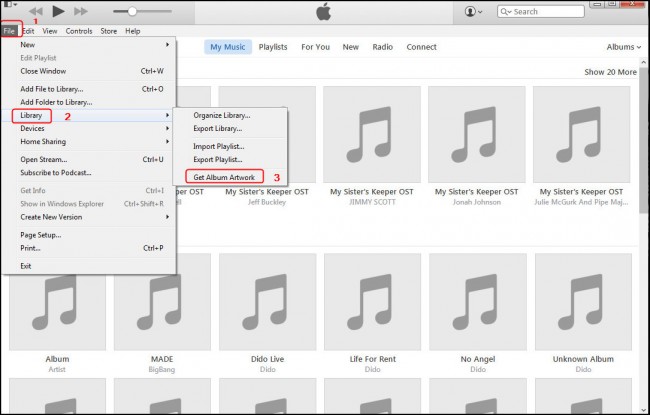Click the Life For Rent album cover icon
This screenshot has height=415, width=650.
370,300
